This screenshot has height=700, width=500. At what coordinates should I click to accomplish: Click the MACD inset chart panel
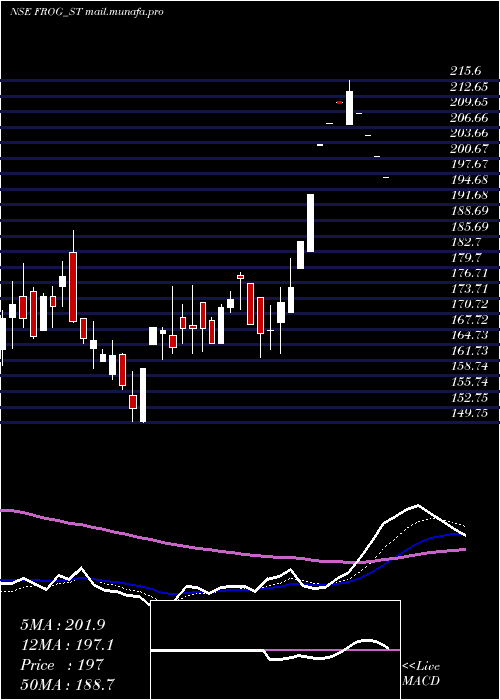coord(275,650)
